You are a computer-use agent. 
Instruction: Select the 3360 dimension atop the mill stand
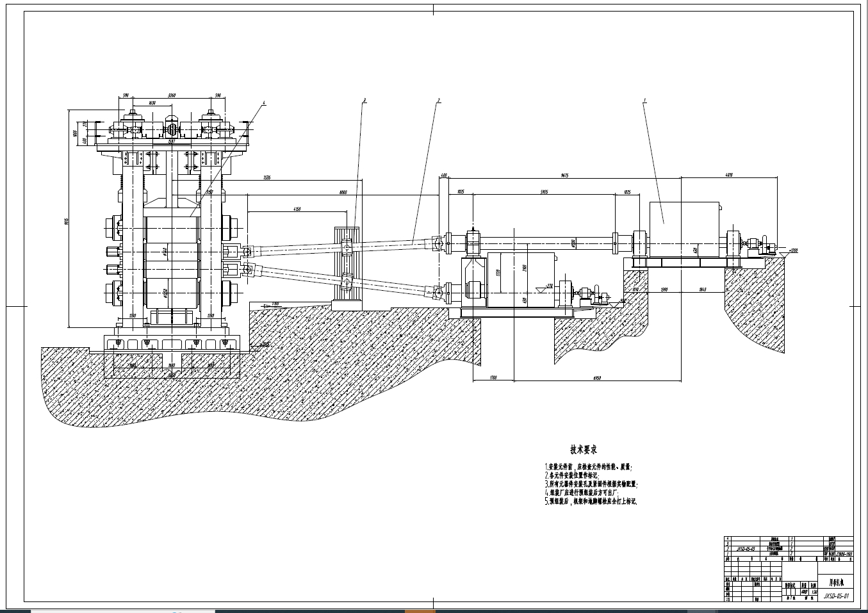point(171,95)
